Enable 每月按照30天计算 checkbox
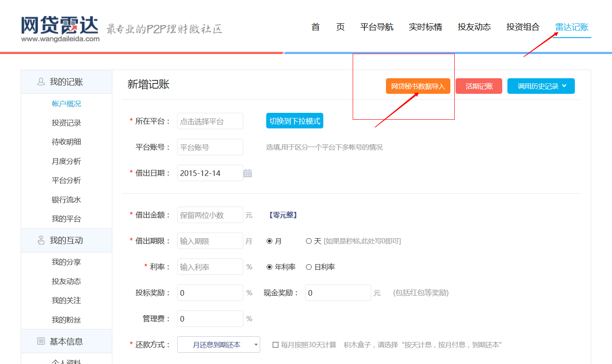Screen dimensions: 612x364 click(x=275, y=345)
